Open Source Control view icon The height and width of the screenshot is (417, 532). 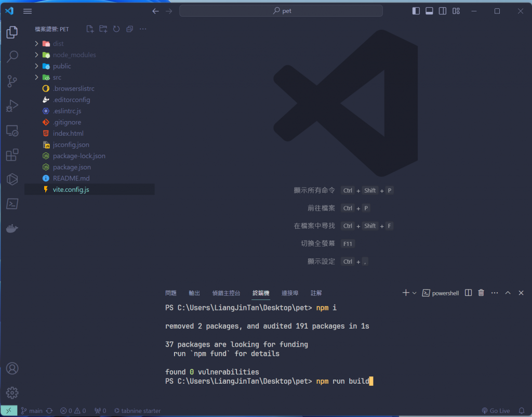pyautogui.click(x=12, y=81)
